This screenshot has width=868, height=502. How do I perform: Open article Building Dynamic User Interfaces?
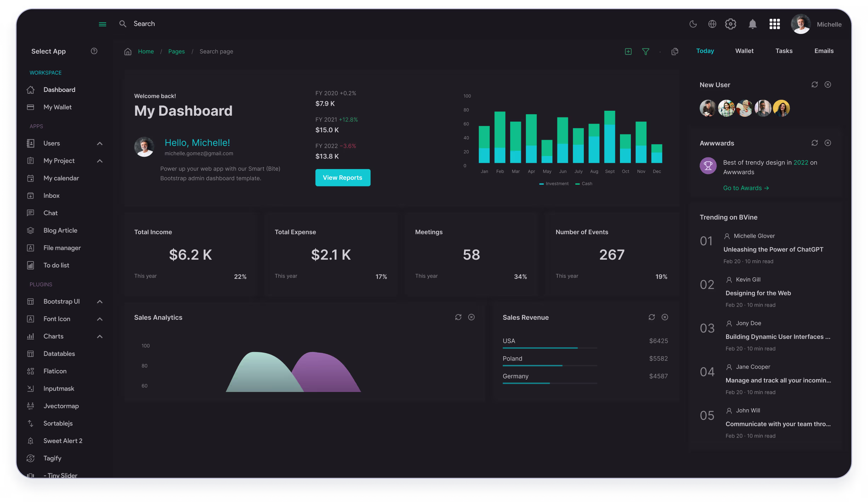[x=778, y=337]
